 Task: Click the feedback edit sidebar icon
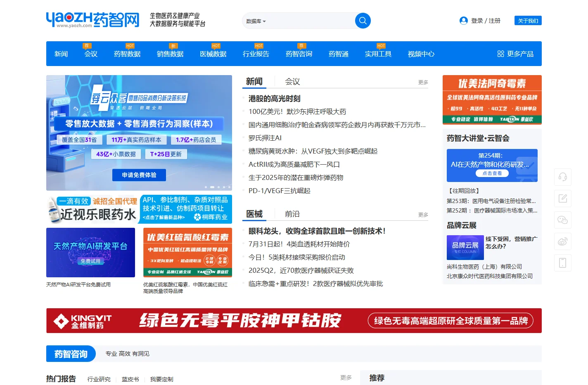click(562, 198)
